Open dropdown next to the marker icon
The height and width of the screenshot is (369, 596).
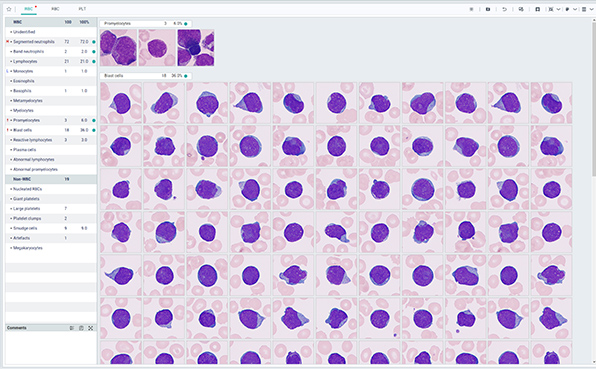pyautogui.click(x=575, y=9)
